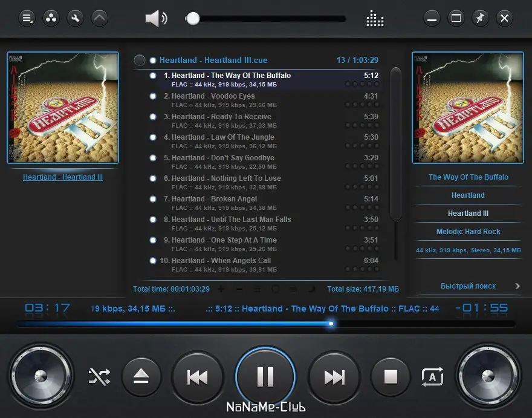532x418 pixels.
Task: Open the playlist sorting lines icon
Action: (x=257, y=289)
